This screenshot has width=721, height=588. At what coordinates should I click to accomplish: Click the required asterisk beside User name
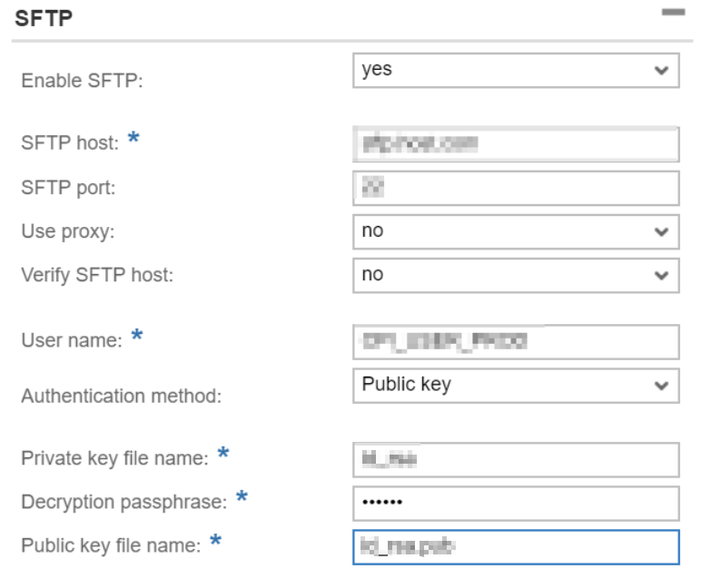(137, 338)
